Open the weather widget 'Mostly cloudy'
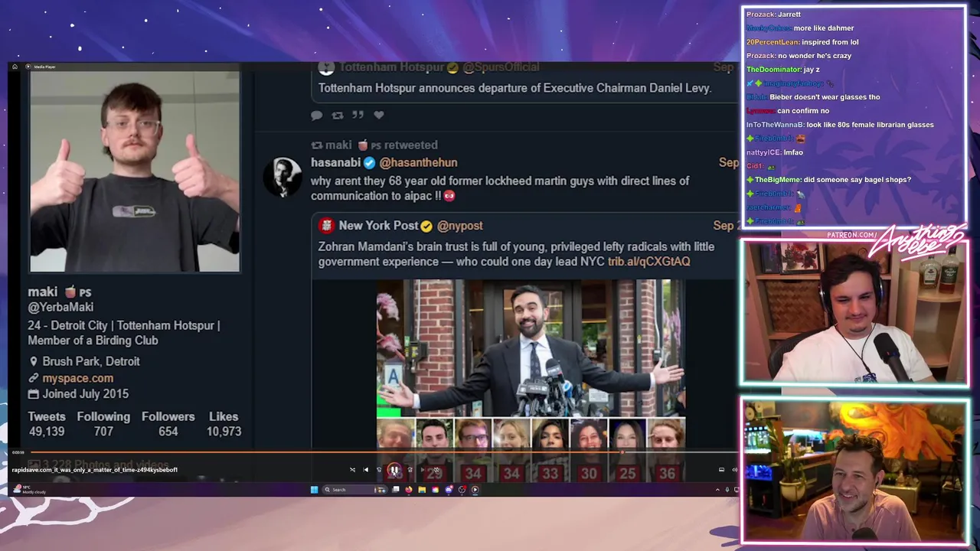The width and height of the screenshot is (980, 551). click(x=31, y=490)
